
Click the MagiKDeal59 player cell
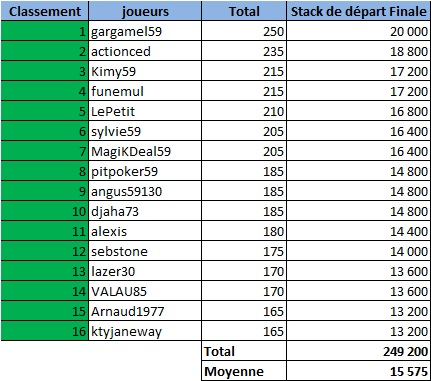(145, 151)
